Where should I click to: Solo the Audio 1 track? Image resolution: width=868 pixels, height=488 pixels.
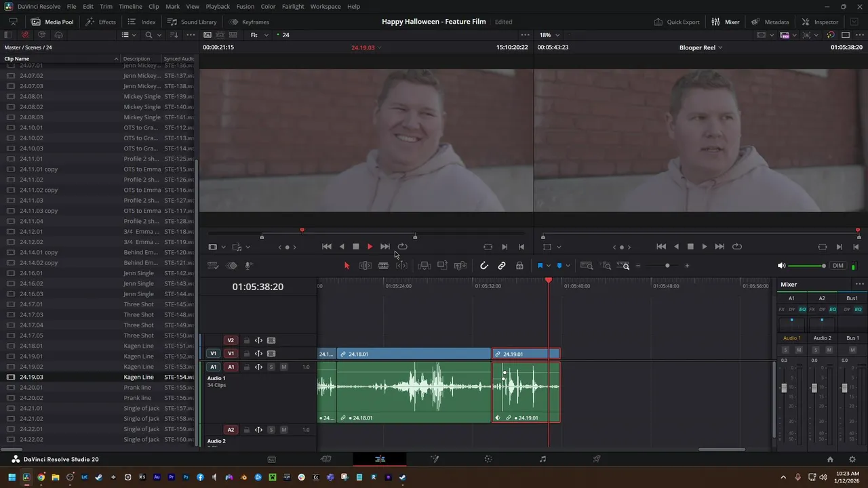click(x=271, y=367)
